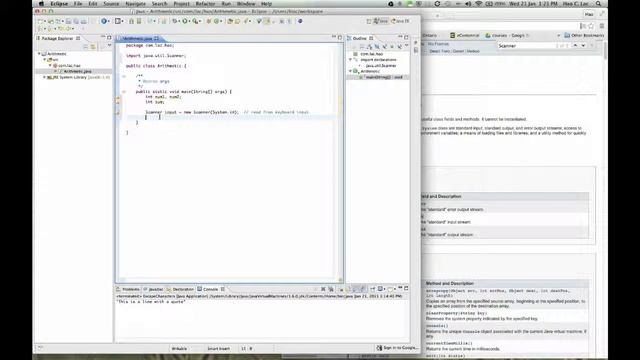Click the New Java Package toolbar icon
The width and height of the screenshot is (640, 360).
209,21
